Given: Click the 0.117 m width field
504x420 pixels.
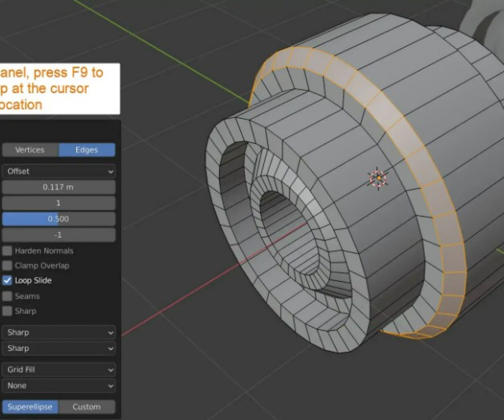Looking at the screenshot, I should click(x=58, y=187).
